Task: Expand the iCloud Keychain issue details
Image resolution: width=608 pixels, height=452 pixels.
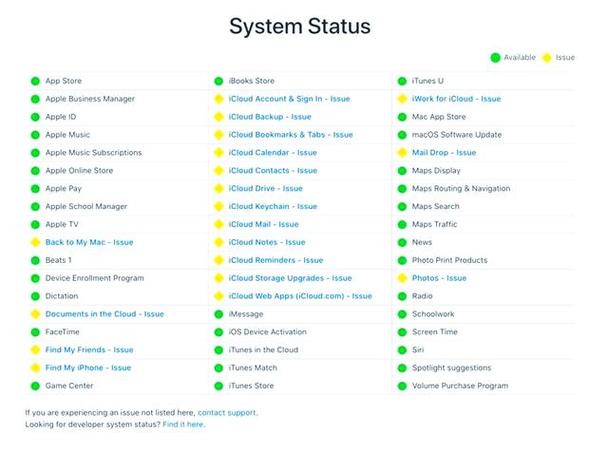Action: click(273, 207)
